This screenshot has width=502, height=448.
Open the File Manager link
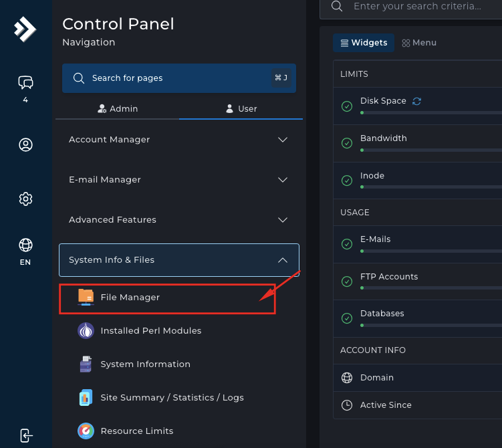[130, 298]
